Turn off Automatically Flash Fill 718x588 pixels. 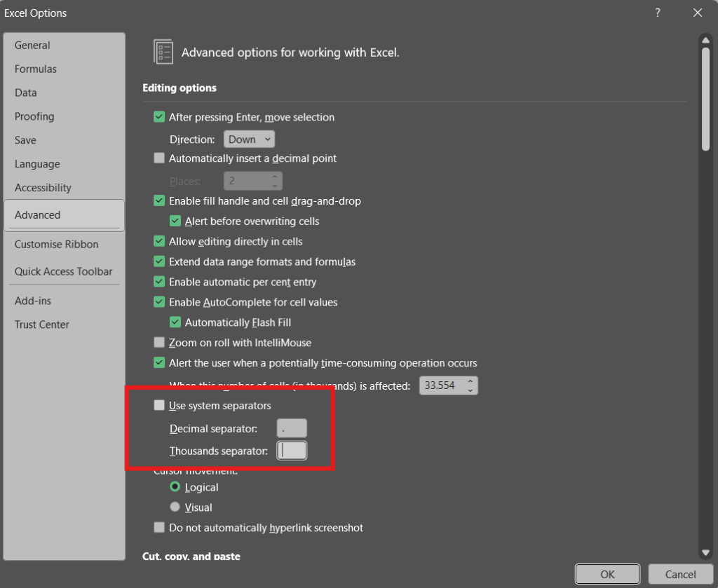(x=175, y=322)
